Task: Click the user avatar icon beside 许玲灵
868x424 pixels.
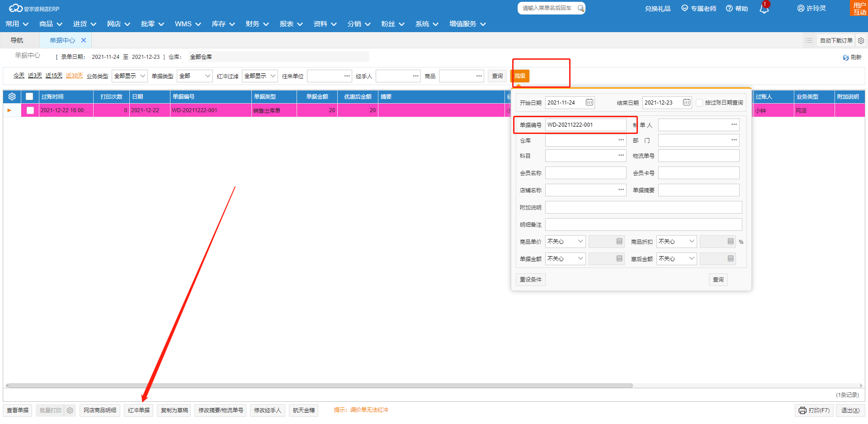Action: 801,8
